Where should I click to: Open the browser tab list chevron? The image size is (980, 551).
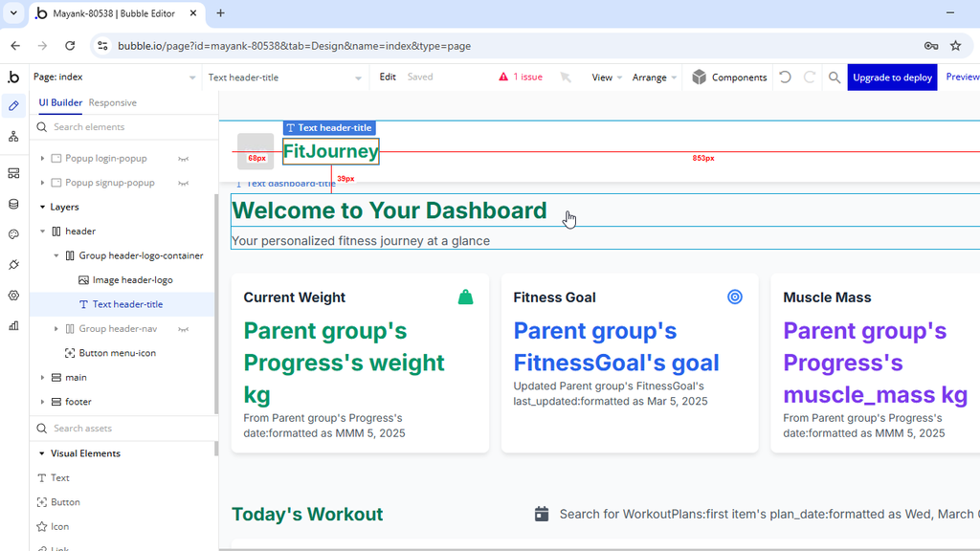[x=13, y=13]
